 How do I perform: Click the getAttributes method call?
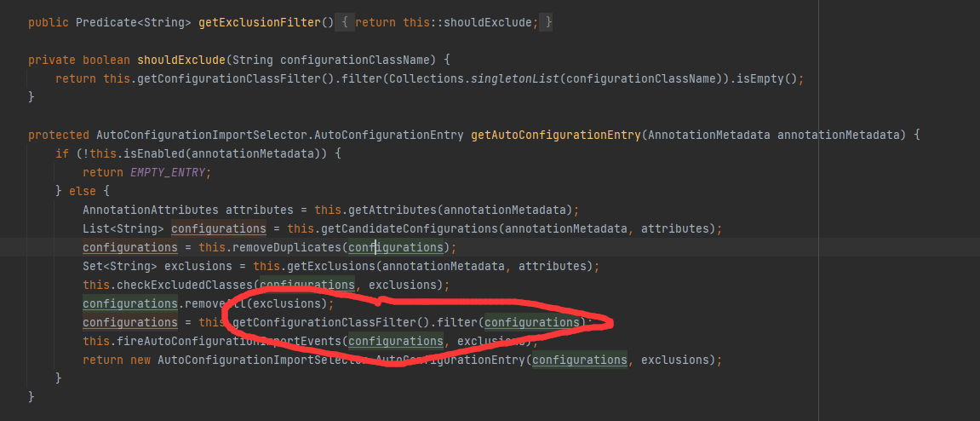[392, 210]
